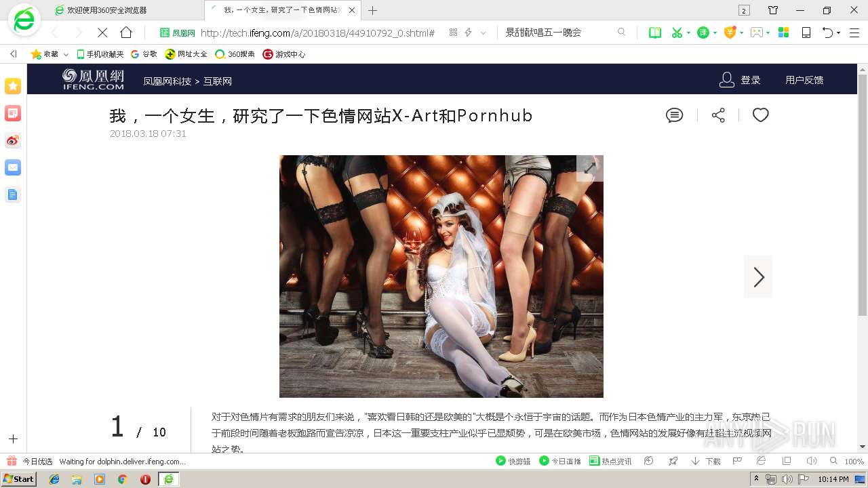Click the 登录 login button
Screen dimensions: 868x488
tap(740, 80)
